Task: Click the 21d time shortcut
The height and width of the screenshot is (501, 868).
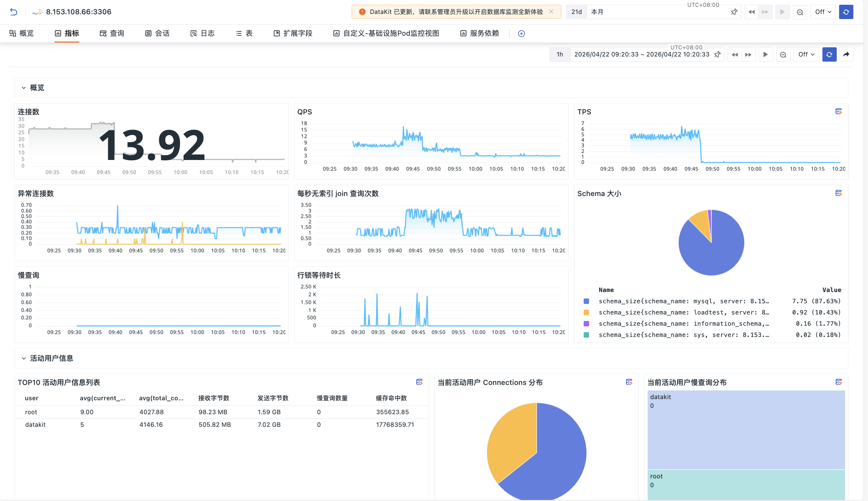Action: pyautogui.click(x=577, y=12)
